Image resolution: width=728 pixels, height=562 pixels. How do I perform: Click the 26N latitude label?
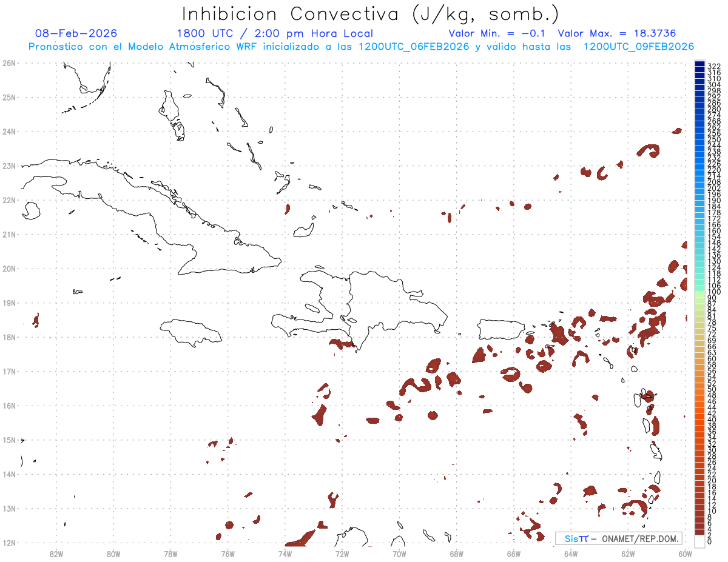click(8, 62)
